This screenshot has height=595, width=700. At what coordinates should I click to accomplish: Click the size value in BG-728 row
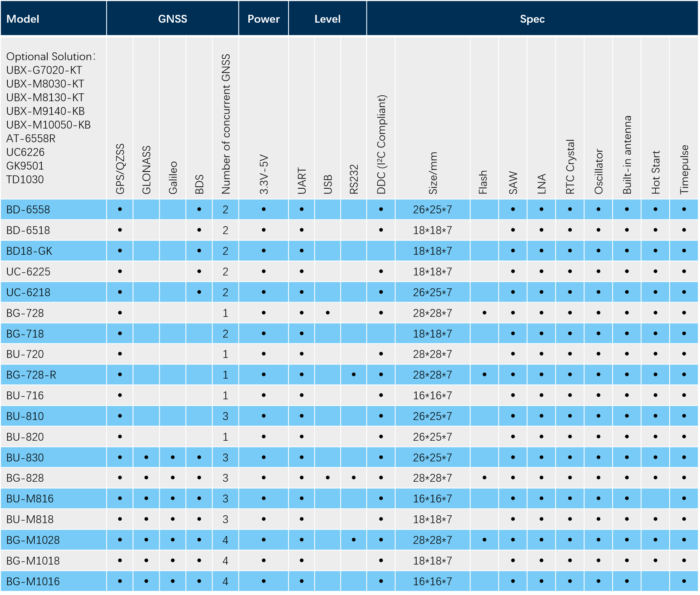(433, 313)
